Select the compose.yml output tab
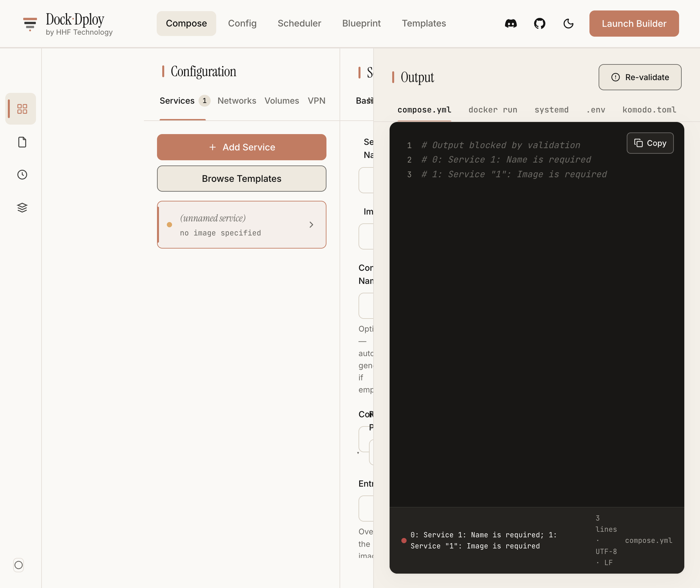The height and width of the screenshot is (588, 700). 424,110
